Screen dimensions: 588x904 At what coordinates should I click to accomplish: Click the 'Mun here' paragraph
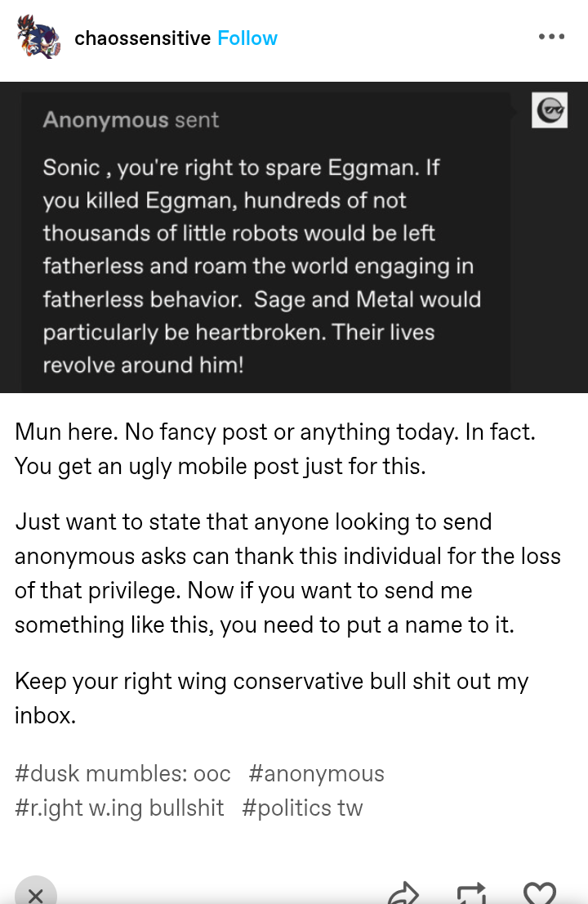[x=275, y=449]
